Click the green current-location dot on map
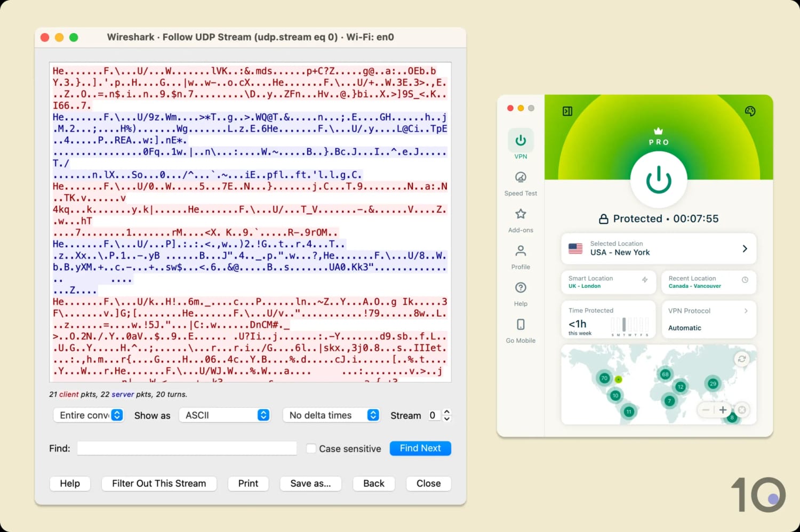 [x=619, y=380]
